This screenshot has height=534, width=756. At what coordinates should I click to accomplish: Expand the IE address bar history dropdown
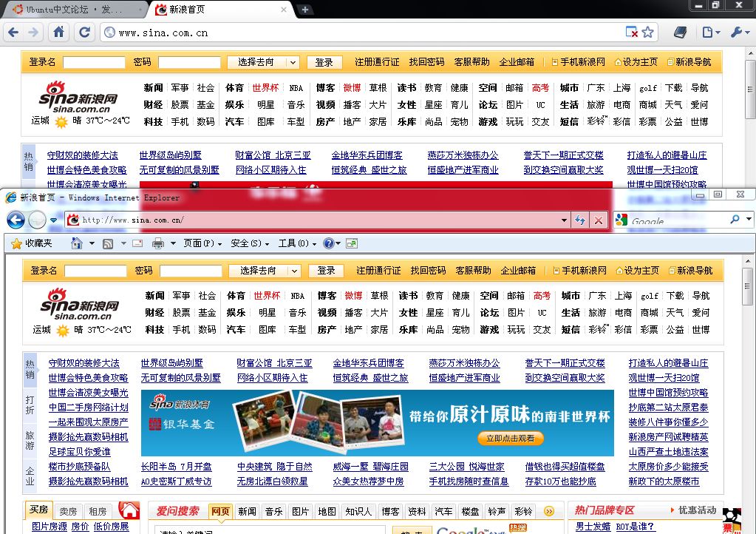click(x=564, y=220)
